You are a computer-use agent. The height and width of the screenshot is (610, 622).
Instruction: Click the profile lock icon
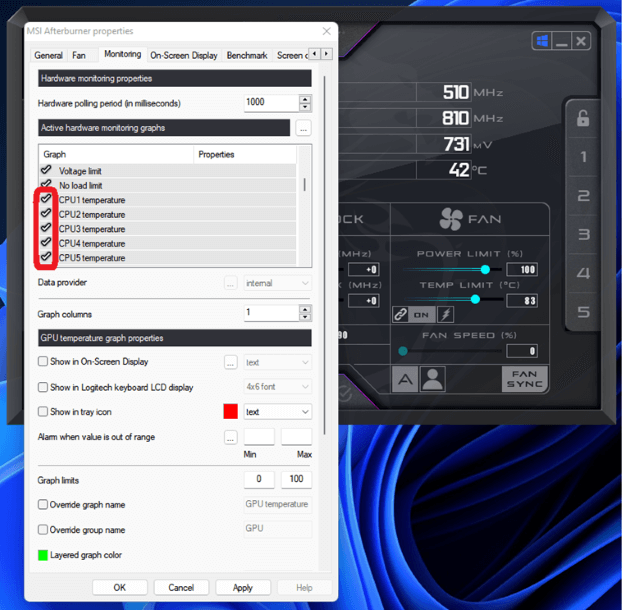[x=583, y=118]
